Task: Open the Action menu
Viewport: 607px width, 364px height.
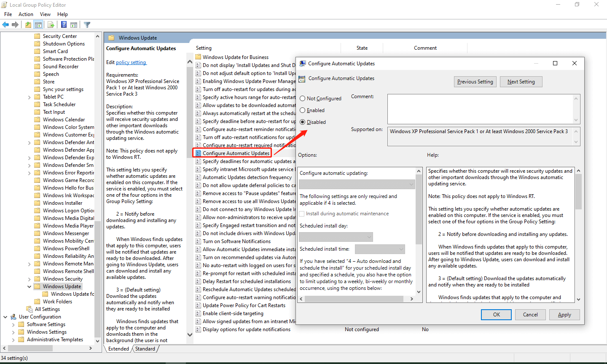Action: click(x=26, y=14)
